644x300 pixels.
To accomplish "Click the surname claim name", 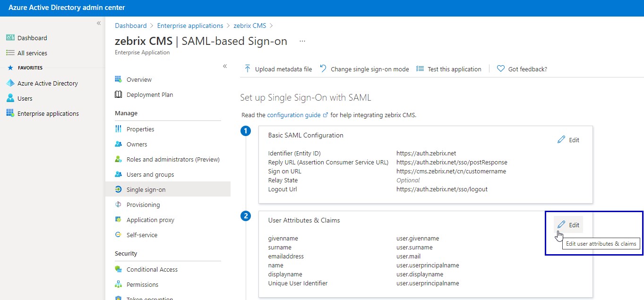I will (280, 247).
